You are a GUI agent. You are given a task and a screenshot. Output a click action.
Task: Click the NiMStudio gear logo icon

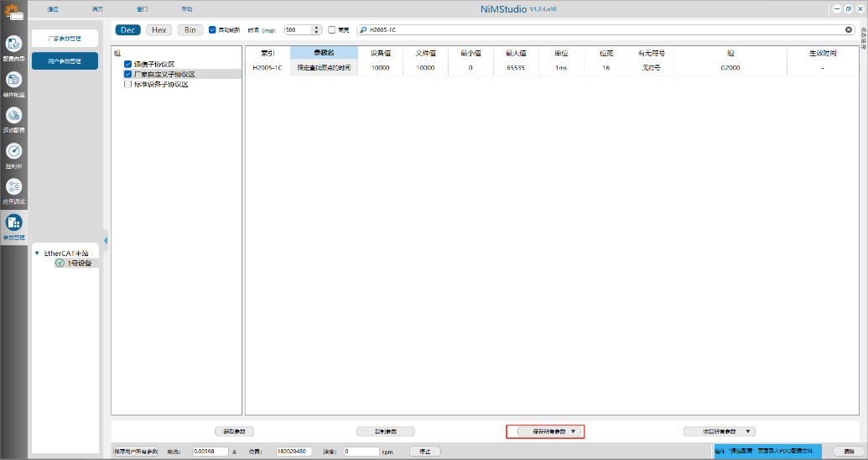click(13, 11)
